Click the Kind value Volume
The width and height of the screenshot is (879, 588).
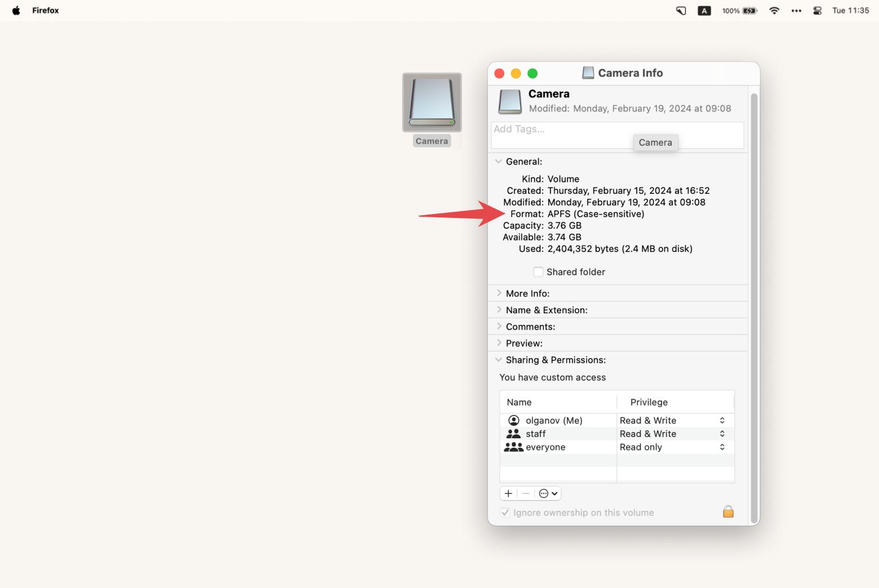click(x=563, y=179)
